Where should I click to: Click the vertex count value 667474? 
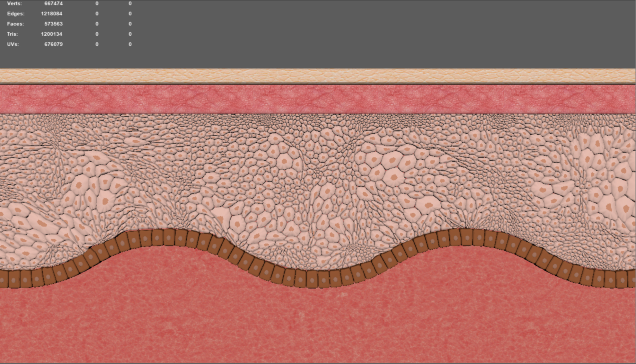point(53,4)
